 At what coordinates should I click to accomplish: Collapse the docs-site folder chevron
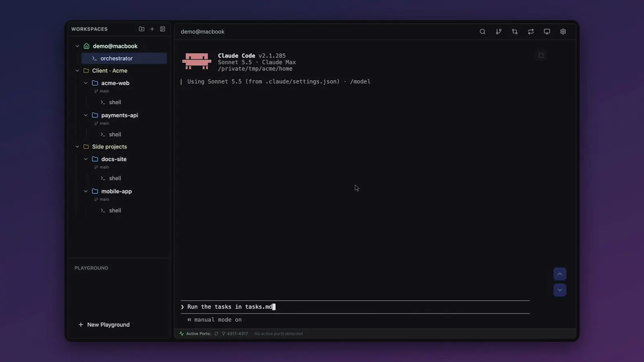click(x=86, y=159)
